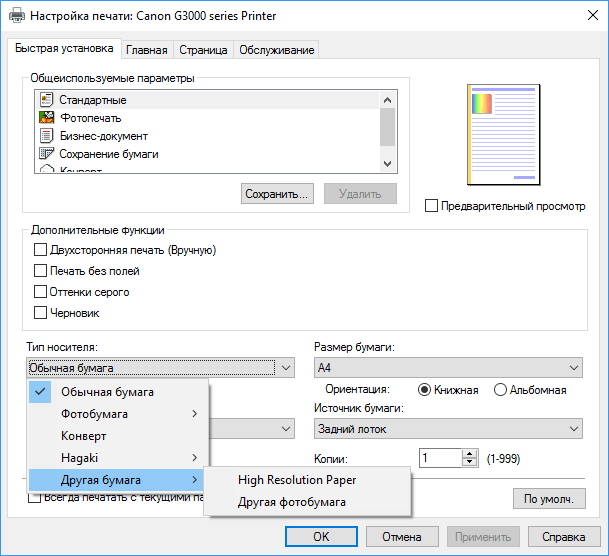The height and width of the screenshot is (556, 609).
Task: Open the Размер бумаги A4 dropdown
Action: pyautogui.click(x=448, y=368)
